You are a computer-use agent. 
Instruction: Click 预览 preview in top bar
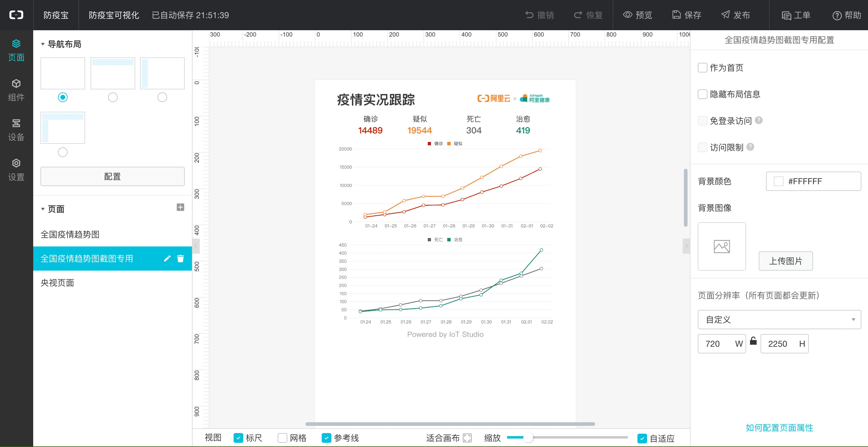[x=637, y=15]
